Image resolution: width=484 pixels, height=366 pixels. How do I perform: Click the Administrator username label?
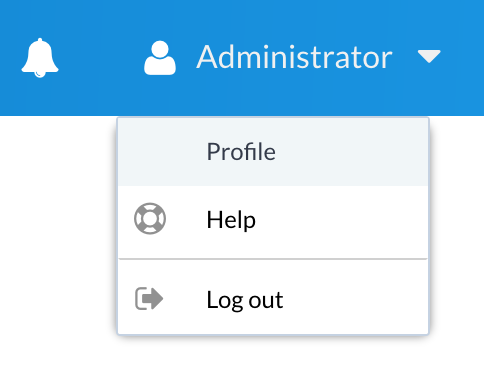click(294, 57)
